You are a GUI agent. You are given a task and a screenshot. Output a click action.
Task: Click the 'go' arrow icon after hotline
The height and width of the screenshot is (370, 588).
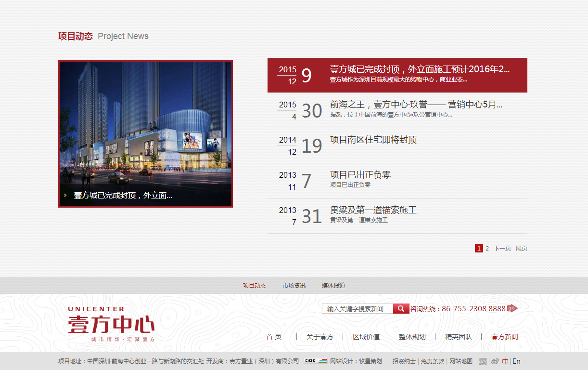coord(512,308)
